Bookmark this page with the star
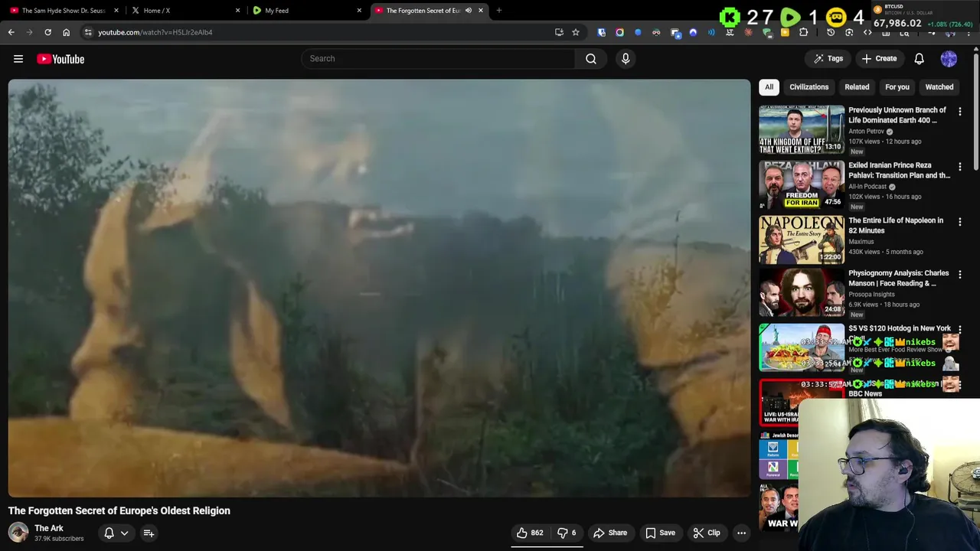980x551 pixels. pos(576,32)
